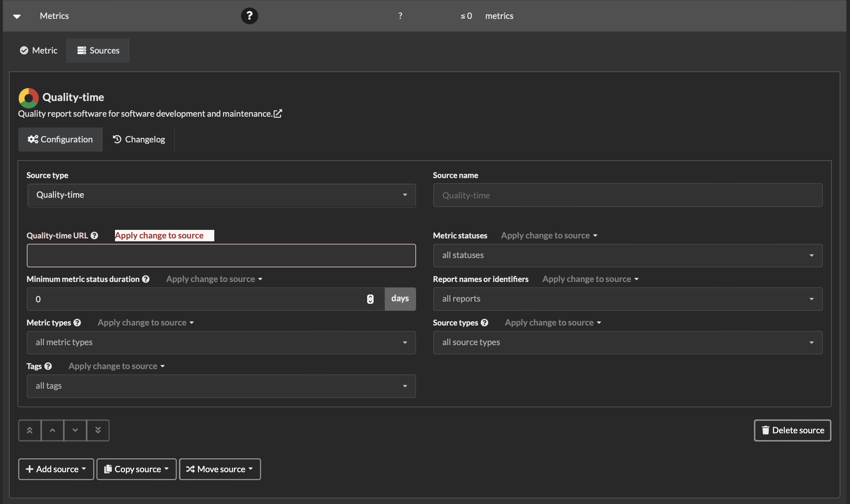
Task: Click Apply change to source for Quality-time URL
Action: click(x=164, y=236)
